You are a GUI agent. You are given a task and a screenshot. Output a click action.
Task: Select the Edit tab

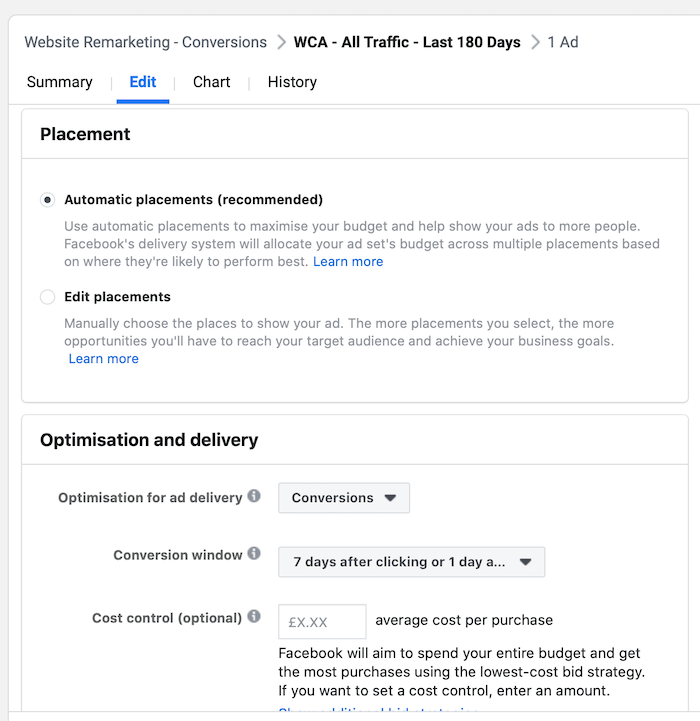point(143,82)
